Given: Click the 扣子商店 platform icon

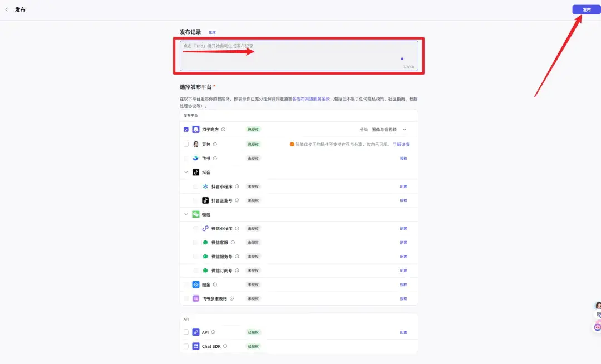Looking at the screenshot, I should 195,130.
